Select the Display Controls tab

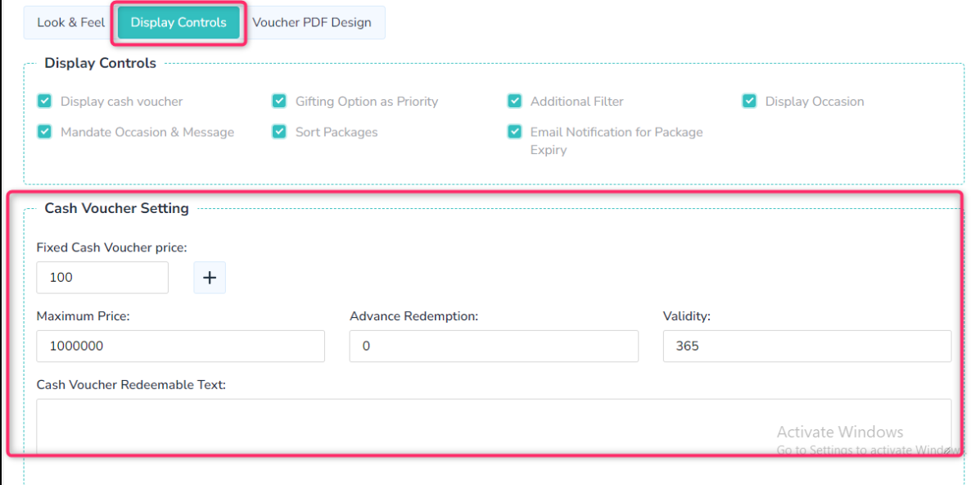(178, 22)
